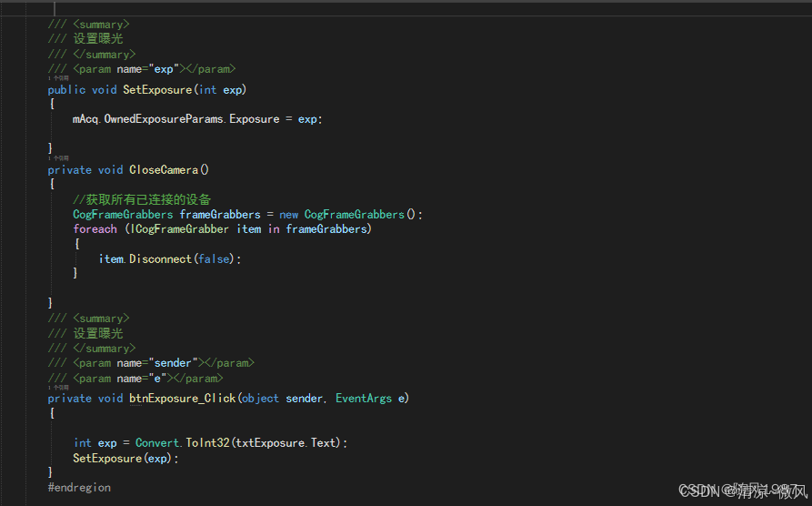
Task: Click the ICogFrameGrabber type name
Action: pos(179,229)
